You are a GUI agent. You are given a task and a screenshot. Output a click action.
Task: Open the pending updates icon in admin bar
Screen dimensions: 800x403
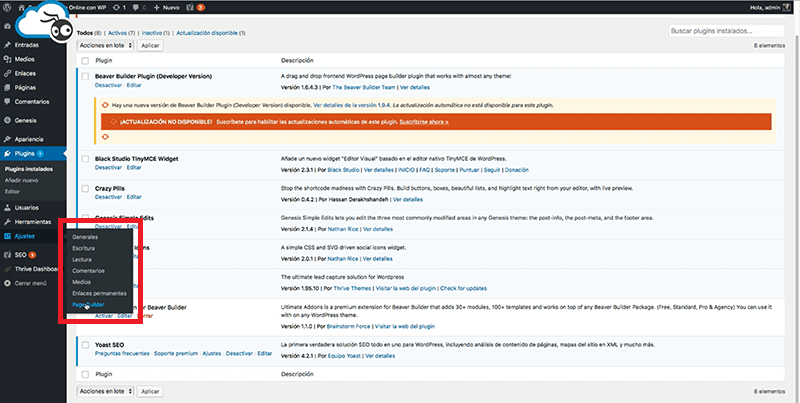pos(117,8)
